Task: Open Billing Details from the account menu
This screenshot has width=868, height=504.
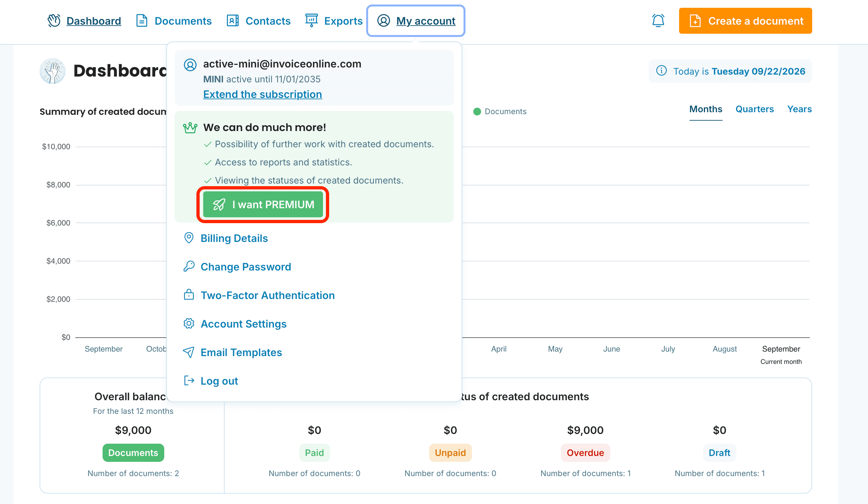Action: tap(234, 238)
